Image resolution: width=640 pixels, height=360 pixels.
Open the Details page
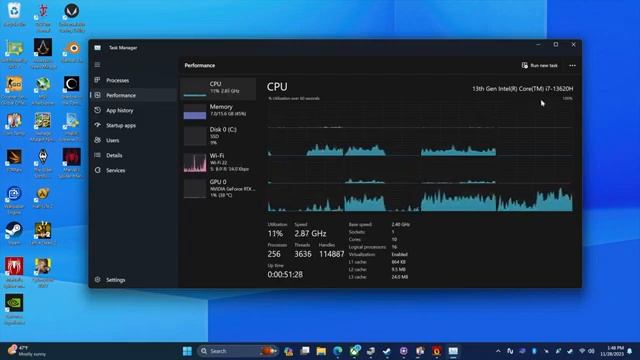coord(133,155)
